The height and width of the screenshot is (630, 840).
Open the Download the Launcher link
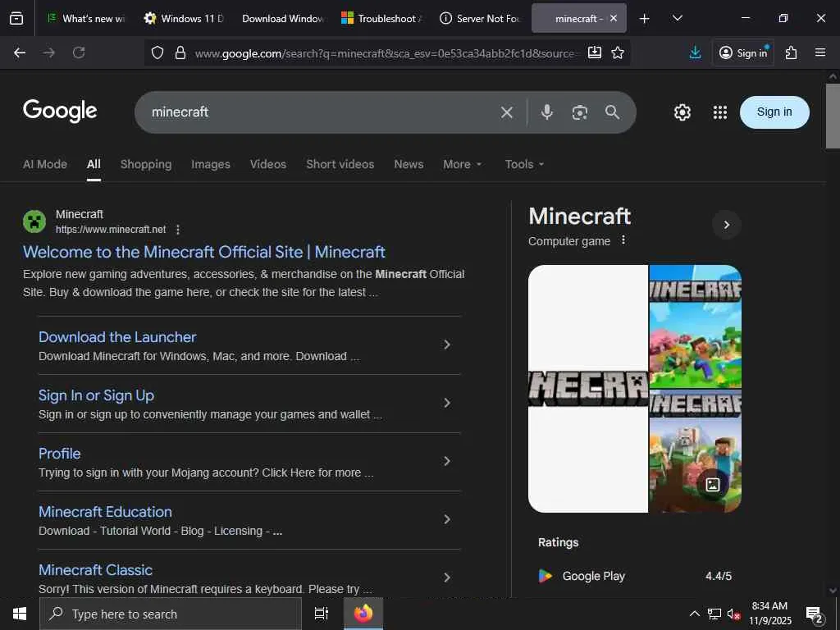(x=117, y=337)
